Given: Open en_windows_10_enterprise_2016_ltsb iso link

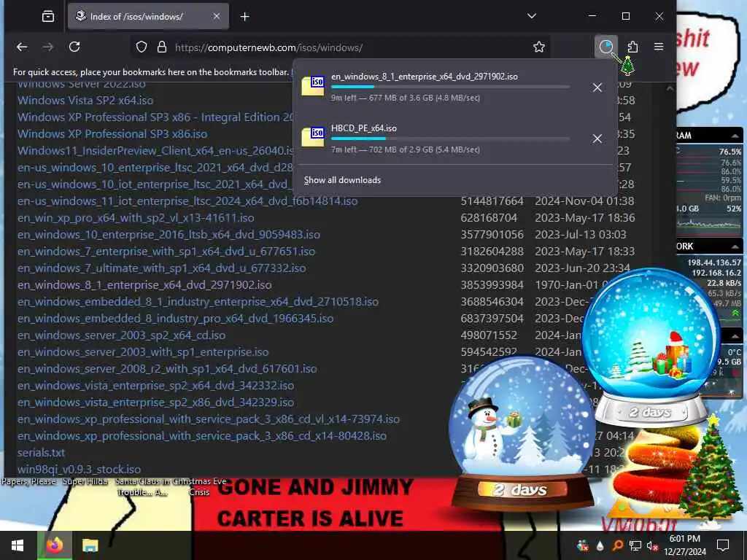Looking at the screenshot, I should tap(169, 234).
